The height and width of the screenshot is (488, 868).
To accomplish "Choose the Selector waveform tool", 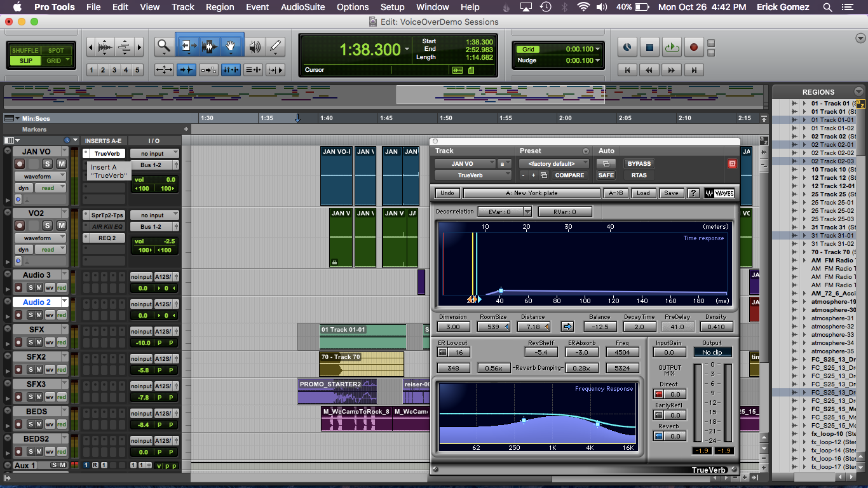I will coord(210,46).
